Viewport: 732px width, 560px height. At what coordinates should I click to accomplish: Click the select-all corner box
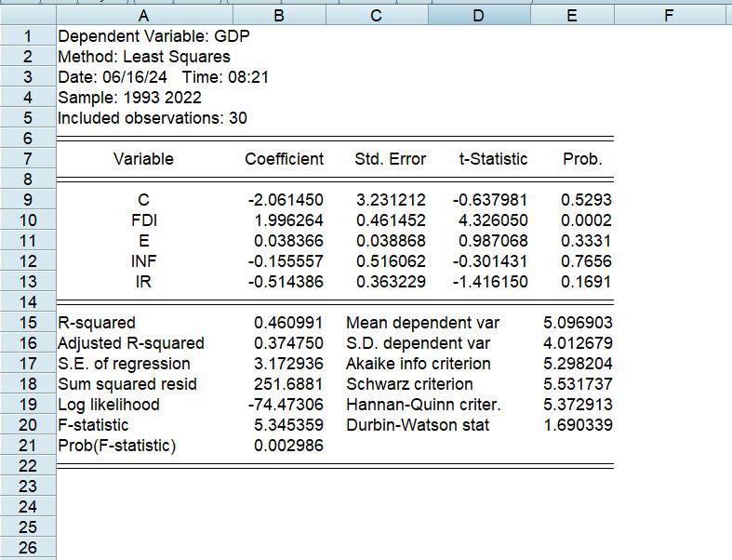[x=28, y=16]
